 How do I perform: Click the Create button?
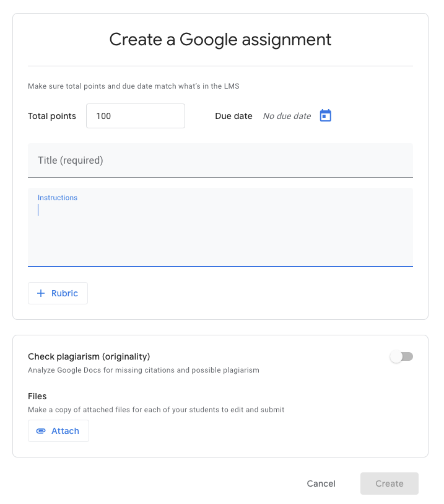389,484
